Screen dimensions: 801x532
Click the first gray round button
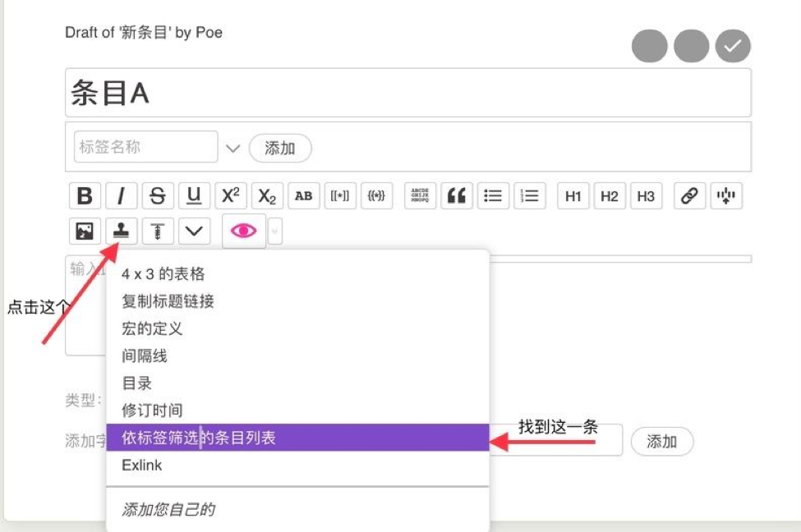tap(649, 46)
